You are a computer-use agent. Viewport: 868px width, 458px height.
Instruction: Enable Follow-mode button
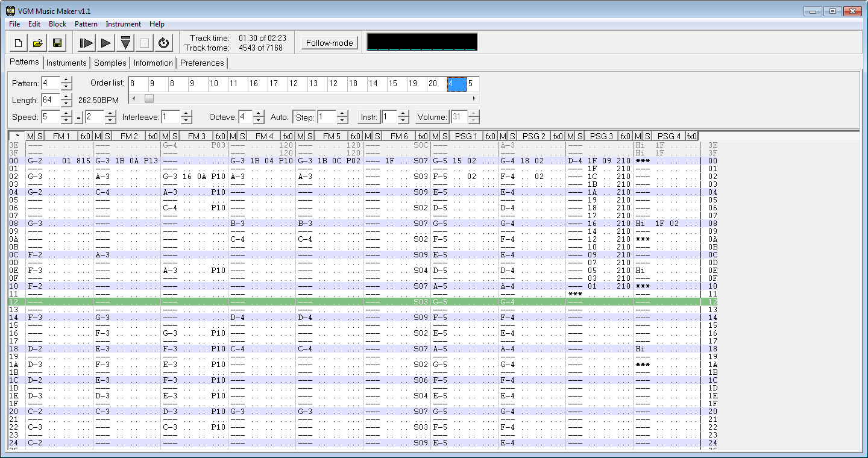(x=329, y=43)
